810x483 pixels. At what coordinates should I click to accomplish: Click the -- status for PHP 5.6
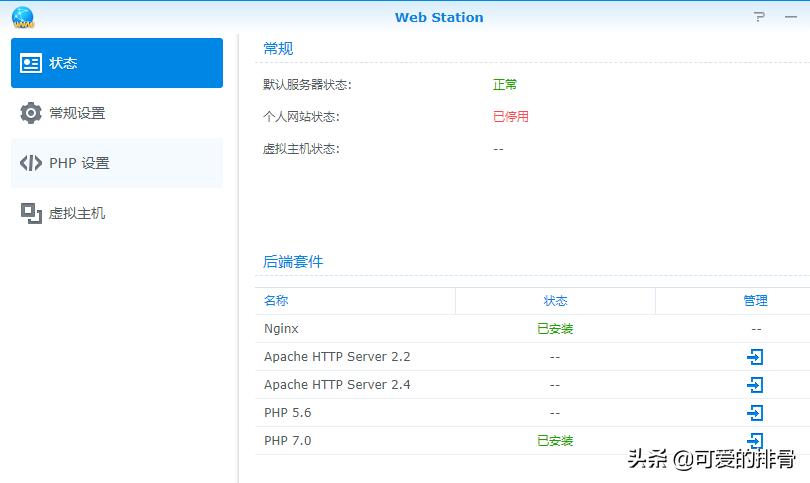pos(555,413)
